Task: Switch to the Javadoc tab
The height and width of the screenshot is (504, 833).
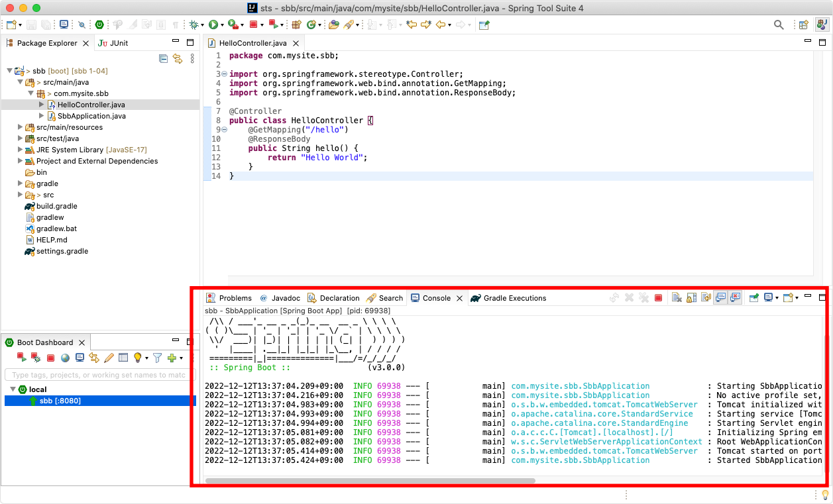Action: (280, 298)
